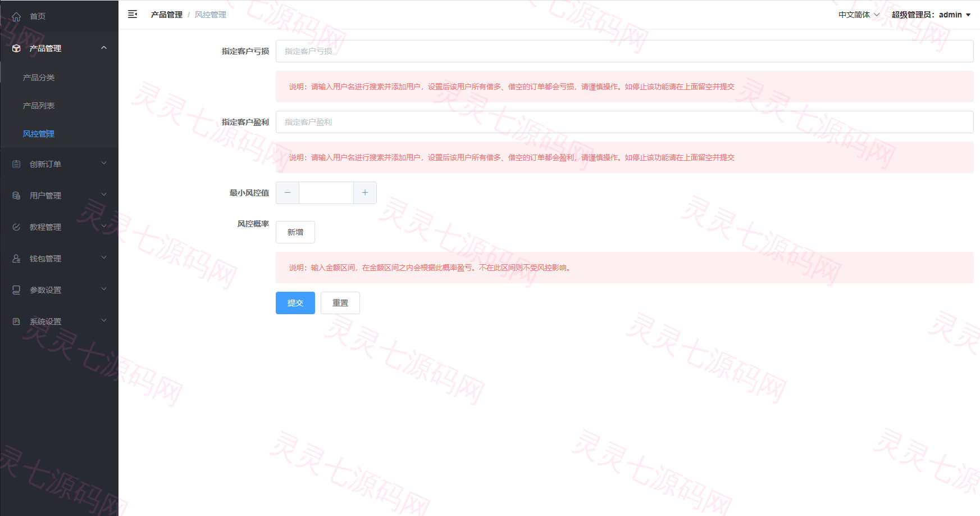Toggle the sidebar collapse hamburger icon
980x516 pixels.
click(x=133, y=14)
